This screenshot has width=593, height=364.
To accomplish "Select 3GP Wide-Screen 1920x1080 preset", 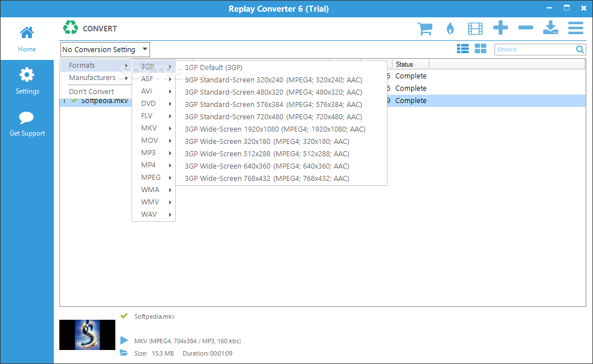I will (x=281, y=129).
